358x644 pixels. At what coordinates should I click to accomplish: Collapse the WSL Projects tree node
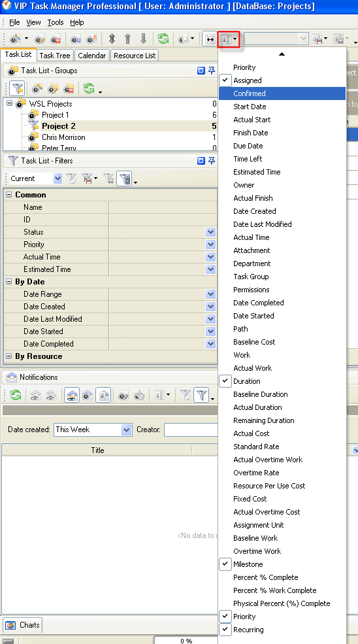9,103
